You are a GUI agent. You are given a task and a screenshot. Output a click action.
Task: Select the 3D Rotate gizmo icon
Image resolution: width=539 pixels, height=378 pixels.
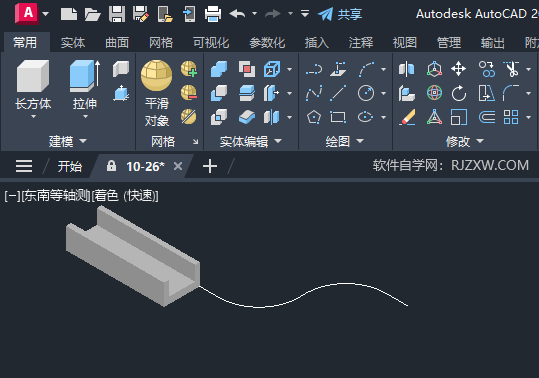[x=434, y=93]
